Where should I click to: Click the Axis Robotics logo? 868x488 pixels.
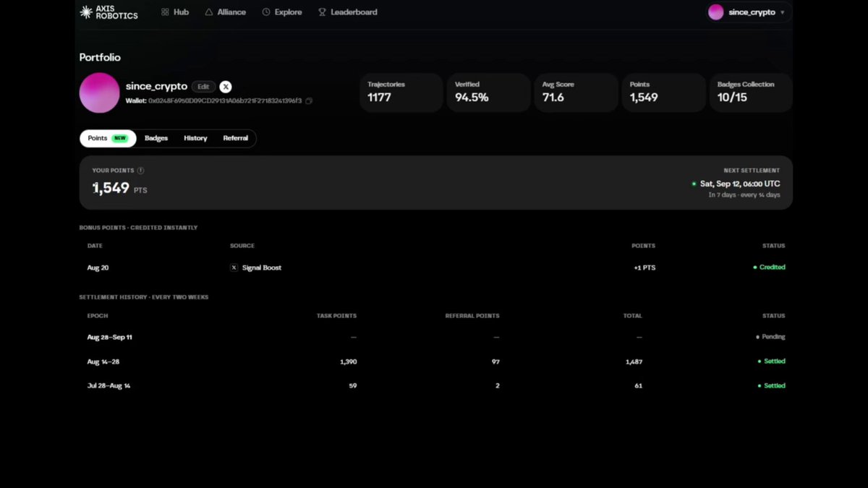(x=109, y=12)
